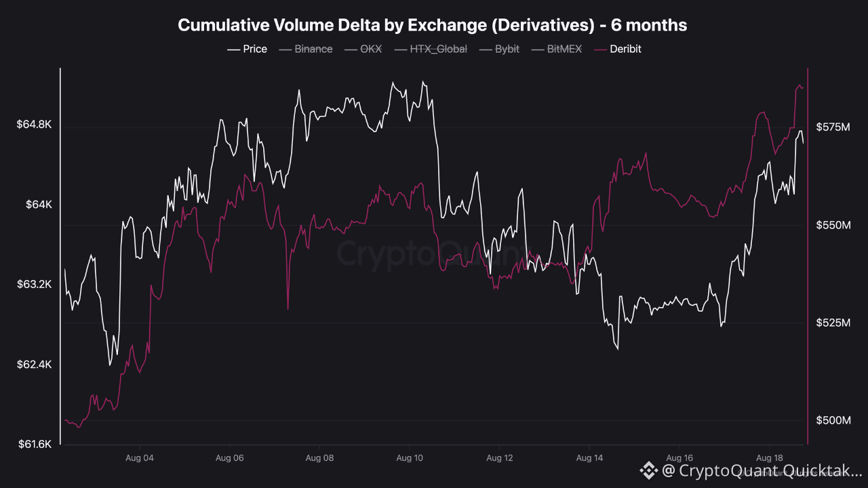Show the Binance series in the legend
Screen dimensions: 868x488
[x=306, y=49]
